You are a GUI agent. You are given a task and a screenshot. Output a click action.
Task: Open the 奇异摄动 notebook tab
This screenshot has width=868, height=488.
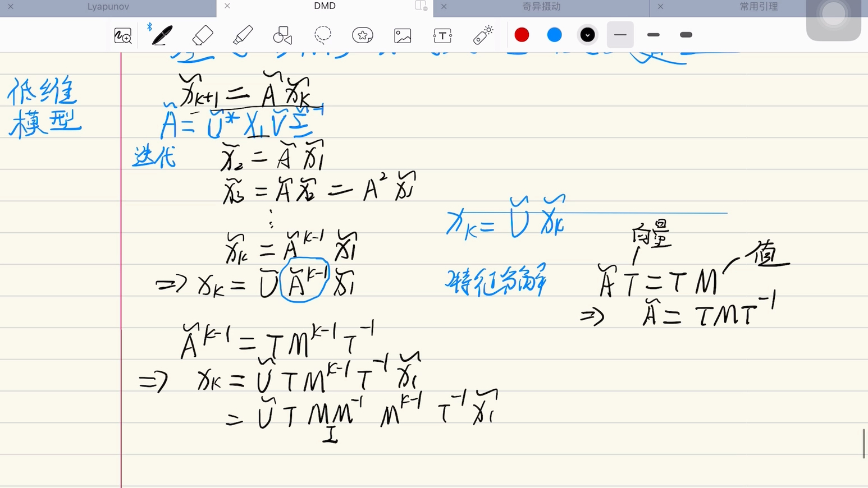pos(541,7)
